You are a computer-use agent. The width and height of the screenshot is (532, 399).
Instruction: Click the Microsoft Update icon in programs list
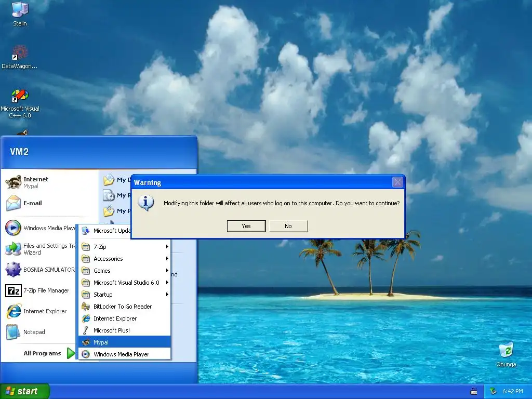tap(86, 231)
